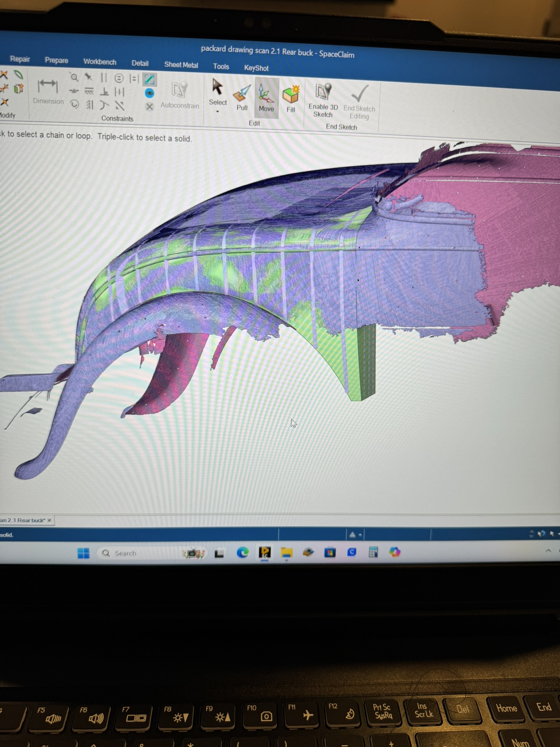Click the status bar revert selection icon
Screen dimensions: 560x747
click(x=541, y=534)
